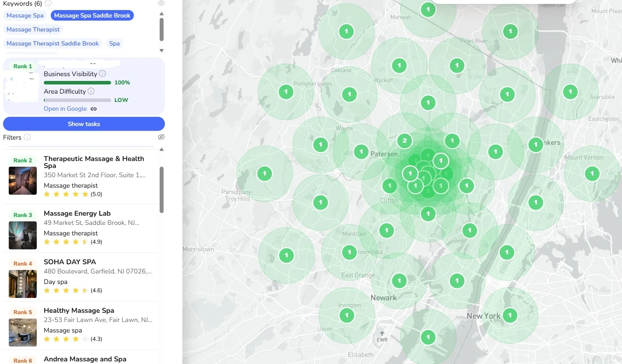This screenshot has width=622, height=364.
Task: Click Business Visibility info icon
Action: 102,74
